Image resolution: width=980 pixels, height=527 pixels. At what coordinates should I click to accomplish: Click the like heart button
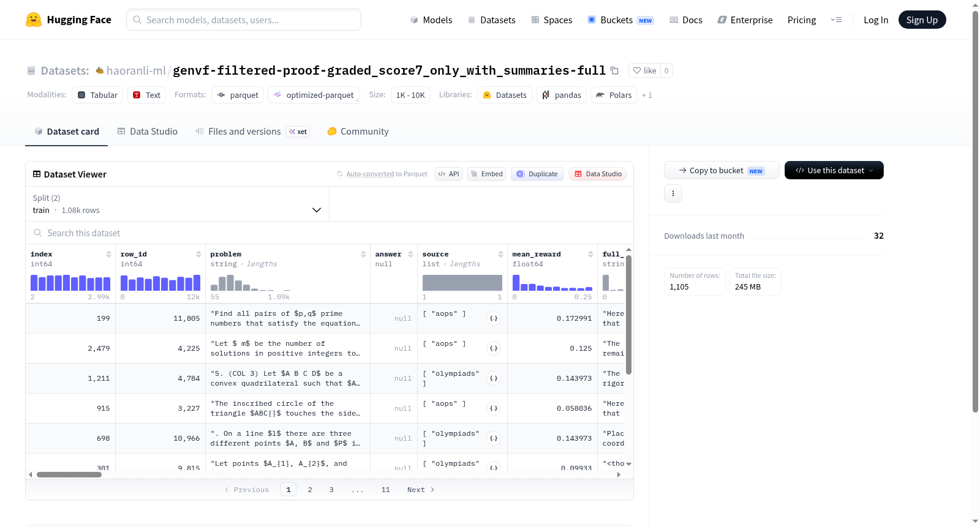(x=644, y=70)
